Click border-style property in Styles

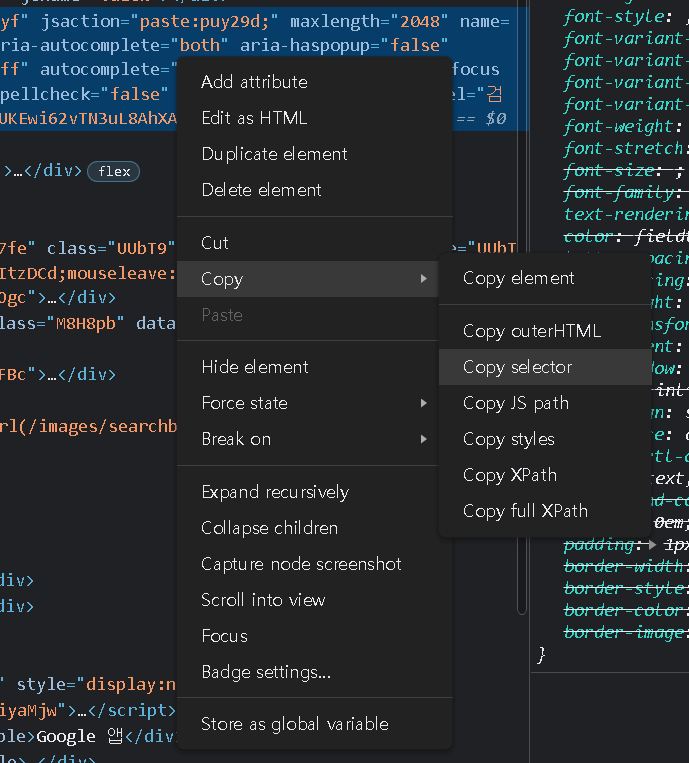(x=623, y=588)
